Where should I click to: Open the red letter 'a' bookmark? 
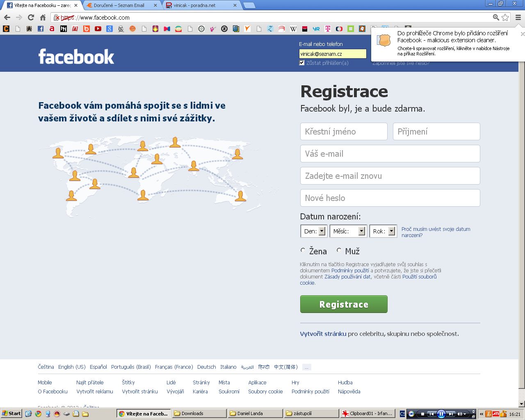coord(52,29)
